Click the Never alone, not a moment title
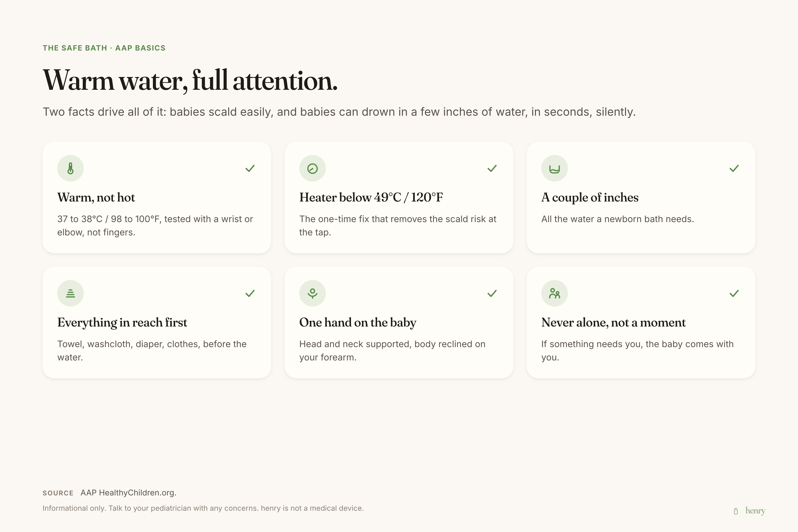The height and width of the screenshot is (532, 798). coord(613,322)
